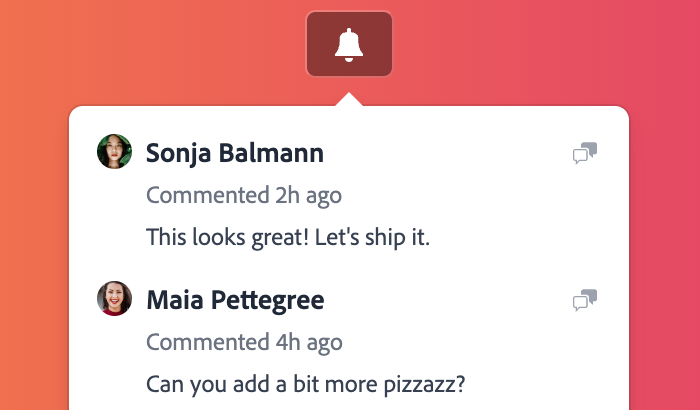
Task: Click the "Commented 2h ago" timestamp
Action: (x=244, y=195)
